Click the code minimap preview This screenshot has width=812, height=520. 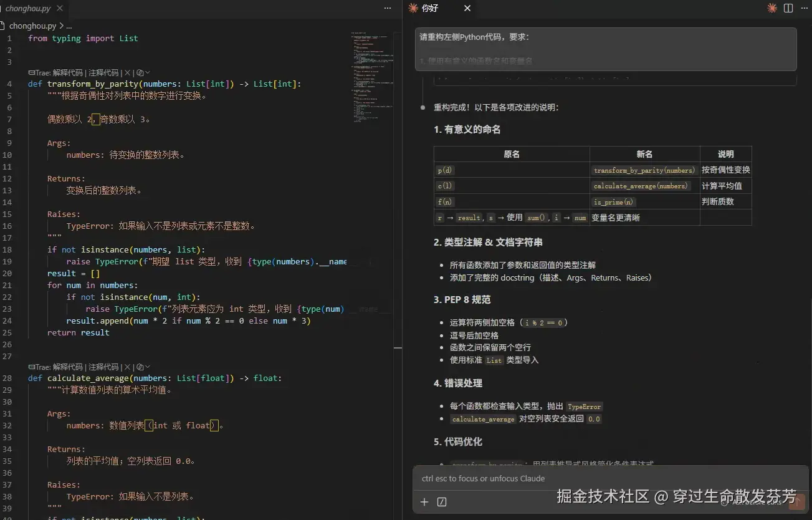[372, 78]
